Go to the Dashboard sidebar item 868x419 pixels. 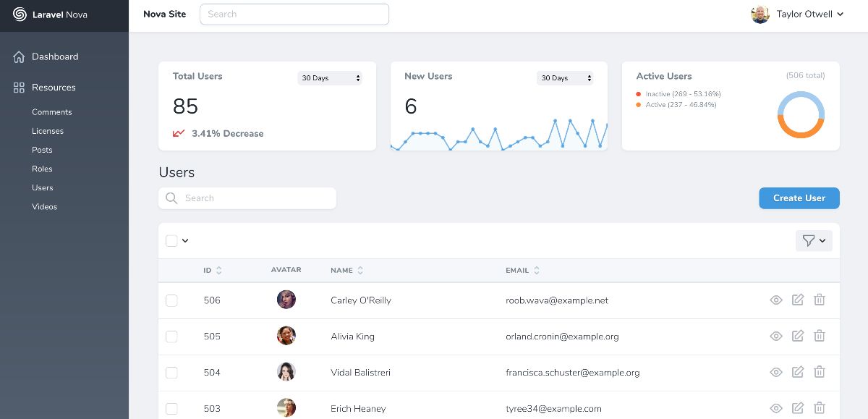pyautogui.click(x=55, y=56)
